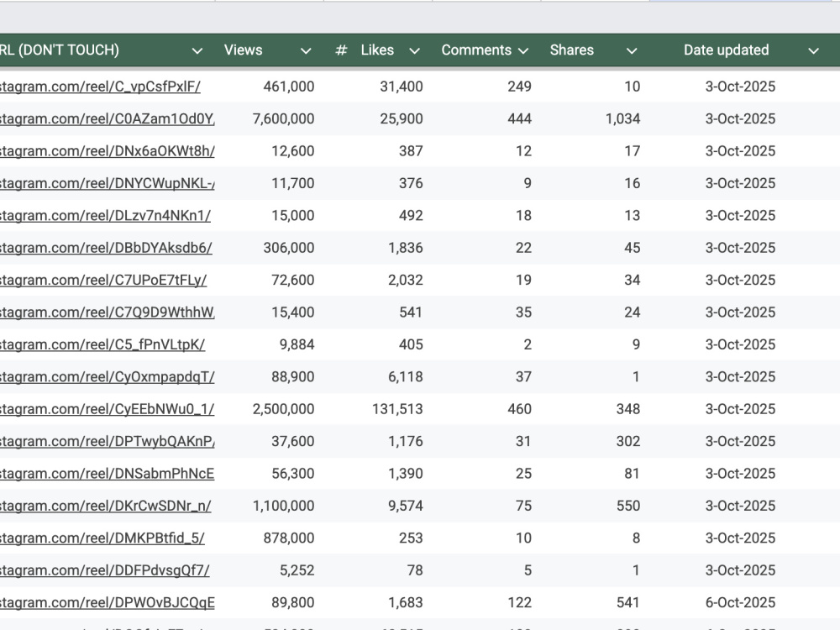The image size is (840, 630).
Task: Open the reel link DDFPdvsgQf7
Action: click(x=104, y=570)
